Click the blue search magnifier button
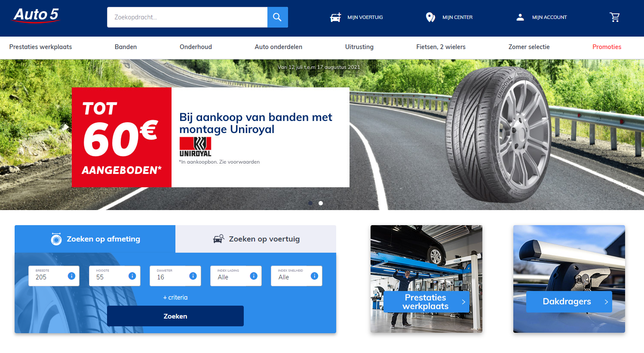The image size is (644, 353). tap(277, 17)
